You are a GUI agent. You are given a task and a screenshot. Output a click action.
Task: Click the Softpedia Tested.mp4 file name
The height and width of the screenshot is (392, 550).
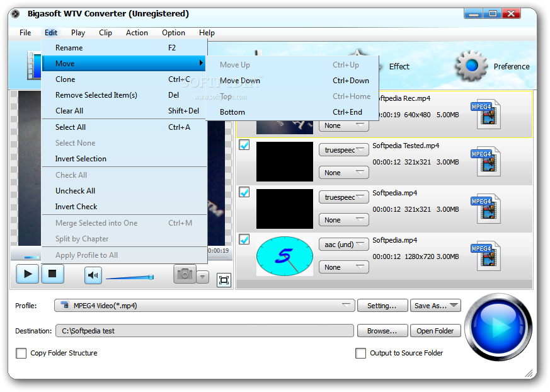point(406,146)
